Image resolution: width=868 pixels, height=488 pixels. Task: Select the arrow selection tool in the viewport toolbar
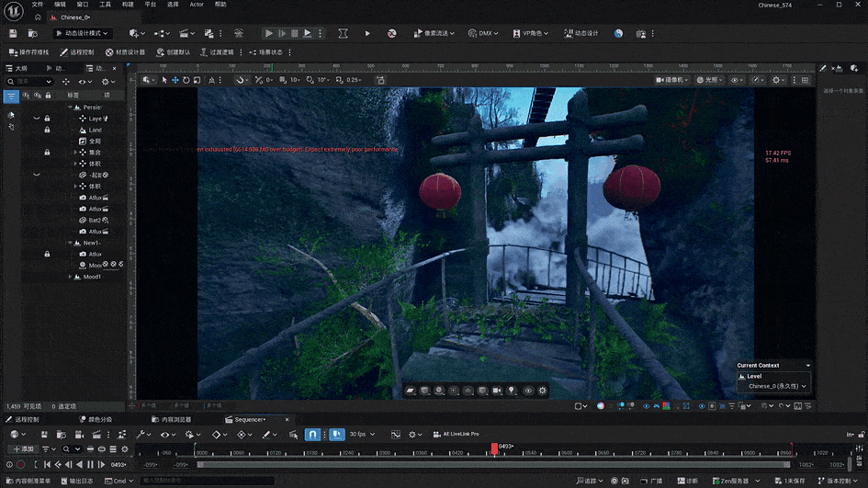click(x=164, y=80)
